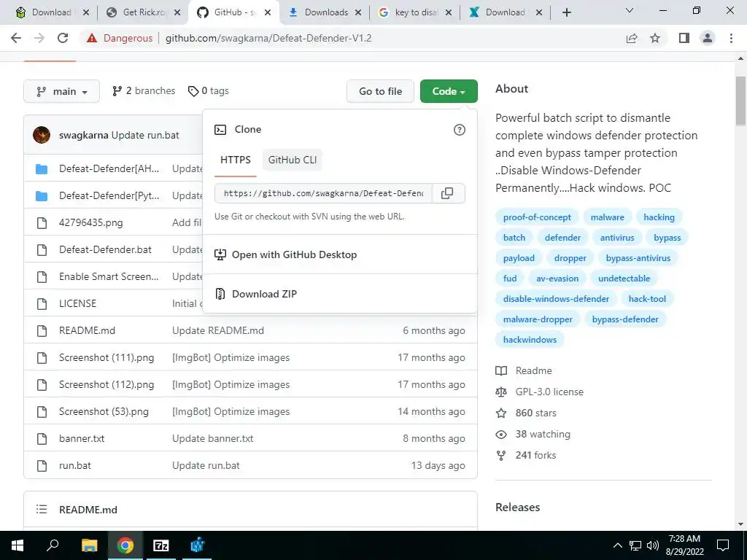Bookmark this page with the star
This screenshot has height=560, width=747.
click(x=655, y=38)
